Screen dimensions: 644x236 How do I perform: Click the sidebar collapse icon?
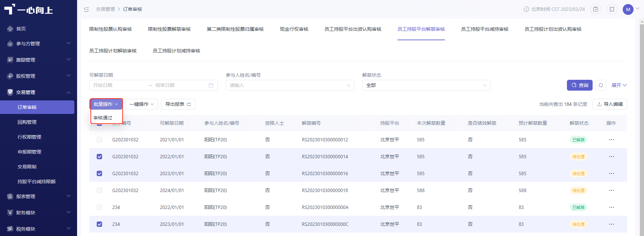pos(87,9)
